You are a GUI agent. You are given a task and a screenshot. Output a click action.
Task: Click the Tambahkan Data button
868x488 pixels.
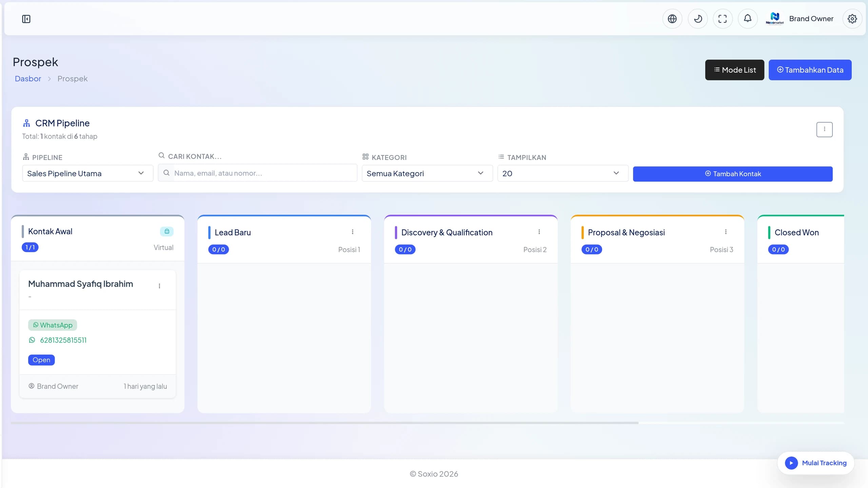810,70
